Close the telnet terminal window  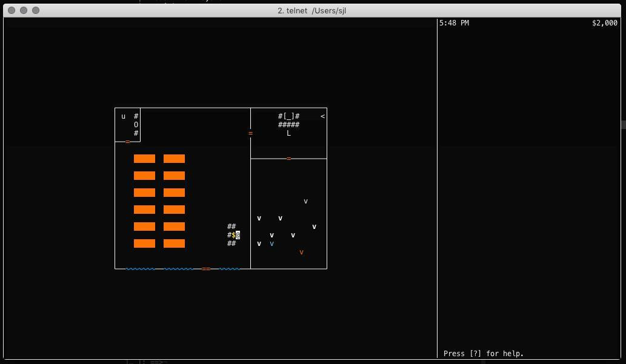click(x=12, y=10)
